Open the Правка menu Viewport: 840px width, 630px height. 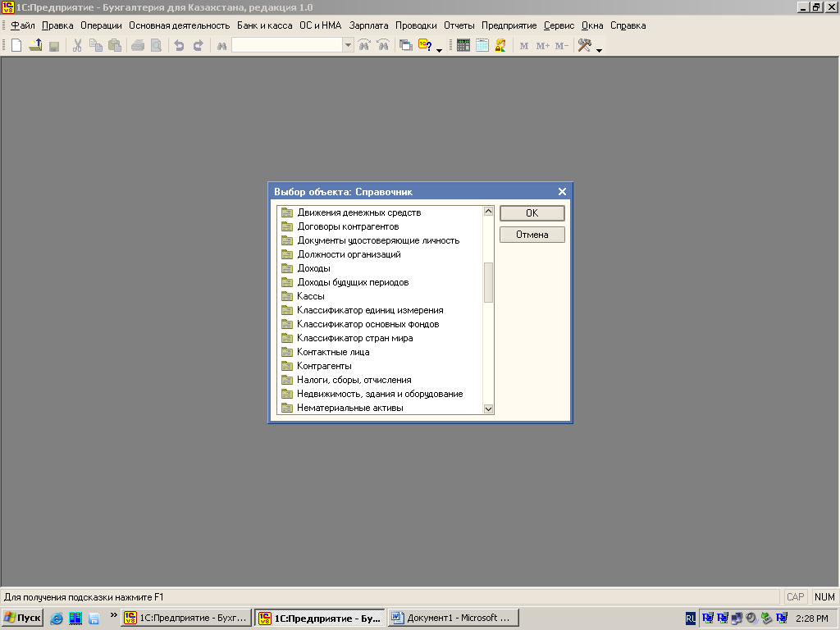[57, 25]
